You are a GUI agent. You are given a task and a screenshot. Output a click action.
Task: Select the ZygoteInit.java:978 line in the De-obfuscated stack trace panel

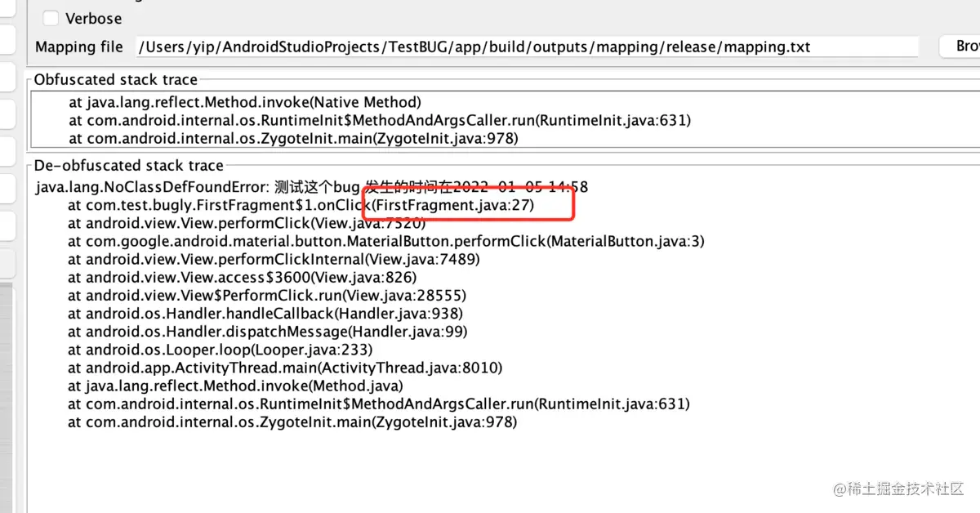(292, 422)
